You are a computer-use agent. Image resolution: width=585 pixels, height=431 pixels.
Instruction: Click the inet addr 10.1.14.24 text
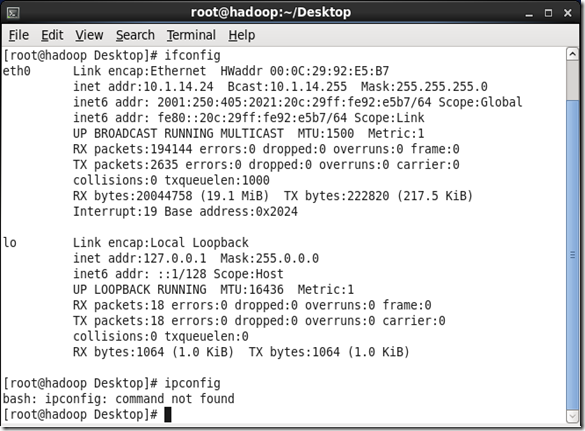click(143, 87)
